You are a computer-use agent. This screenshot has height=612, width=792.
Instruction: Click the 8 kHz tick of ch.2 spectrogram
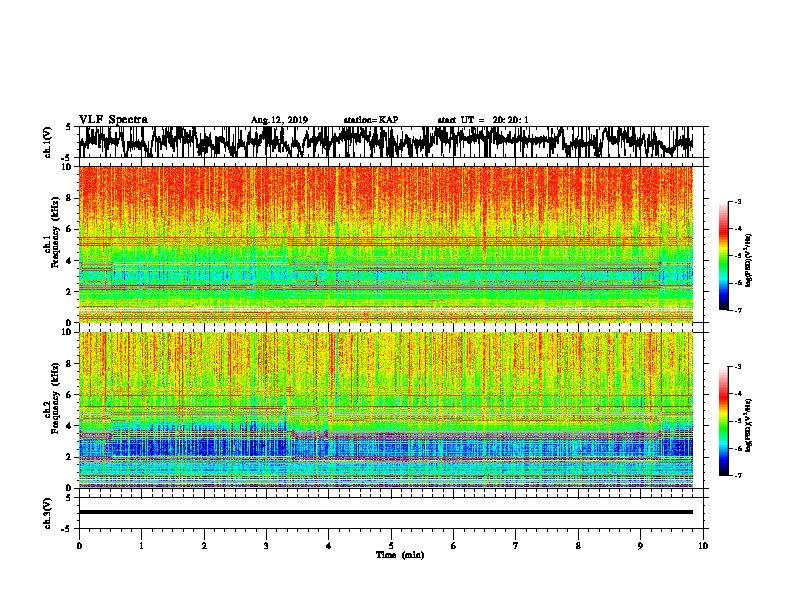[x=70, y=364]
